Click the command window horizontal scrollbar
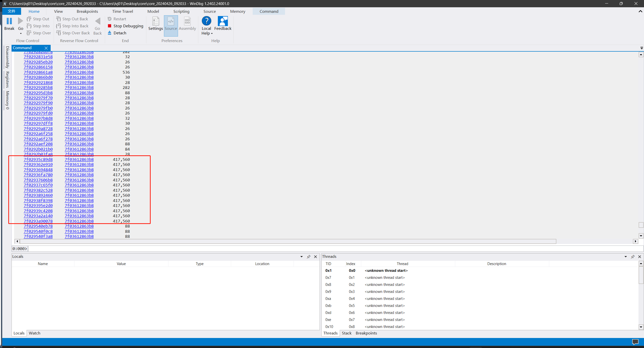 [x=288, y=241]
